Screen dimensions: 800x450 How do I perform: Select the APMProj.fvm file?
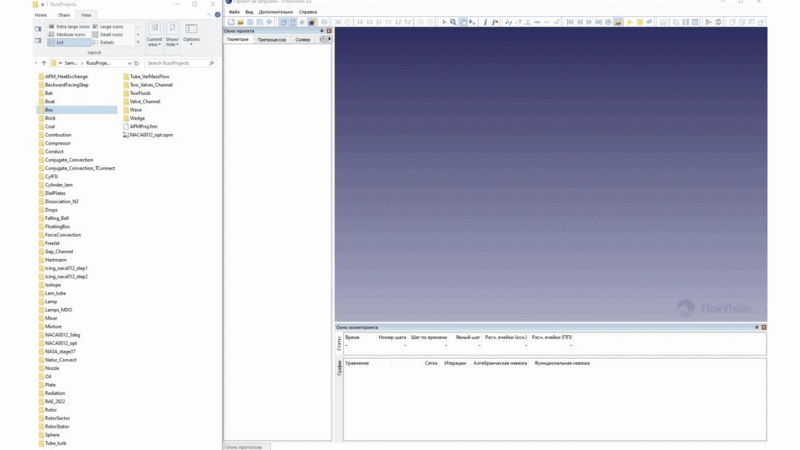click(x=140, y=127)
